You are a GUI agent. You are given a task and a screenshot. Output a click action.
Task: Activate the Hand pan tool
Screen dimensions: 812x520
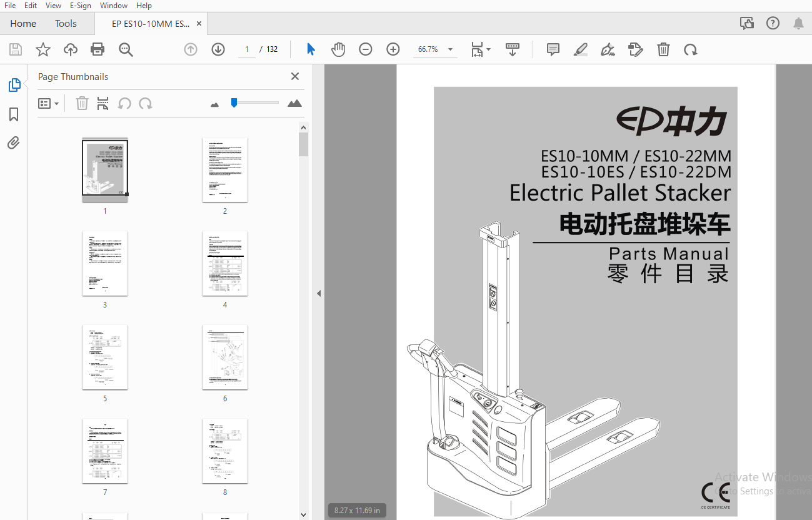pyautogui.click(x=338, y=49)
